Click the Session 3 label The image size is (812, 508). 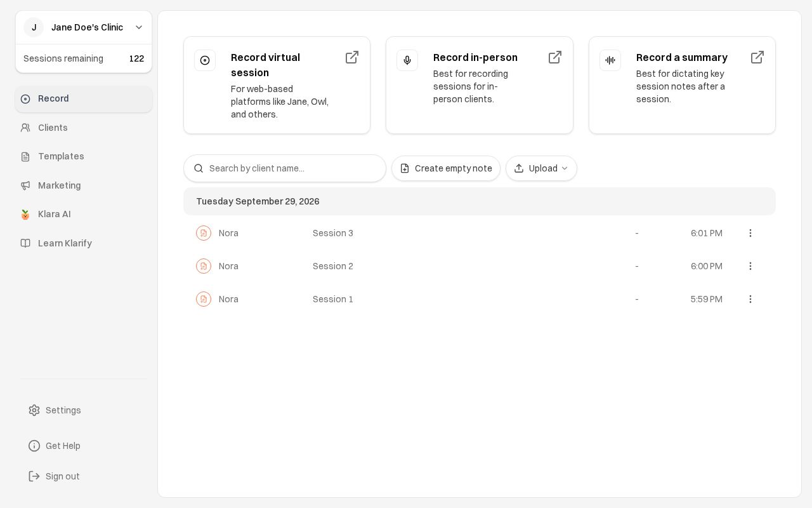[333, 233]
